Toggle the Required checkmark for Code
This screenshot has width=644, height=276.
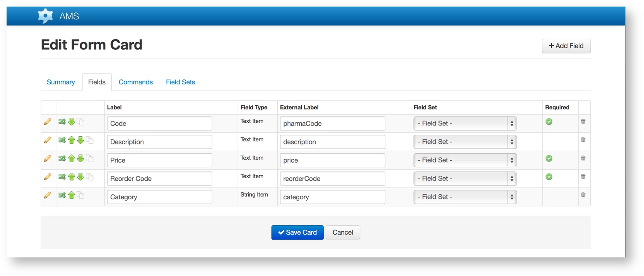click(549, 122)
